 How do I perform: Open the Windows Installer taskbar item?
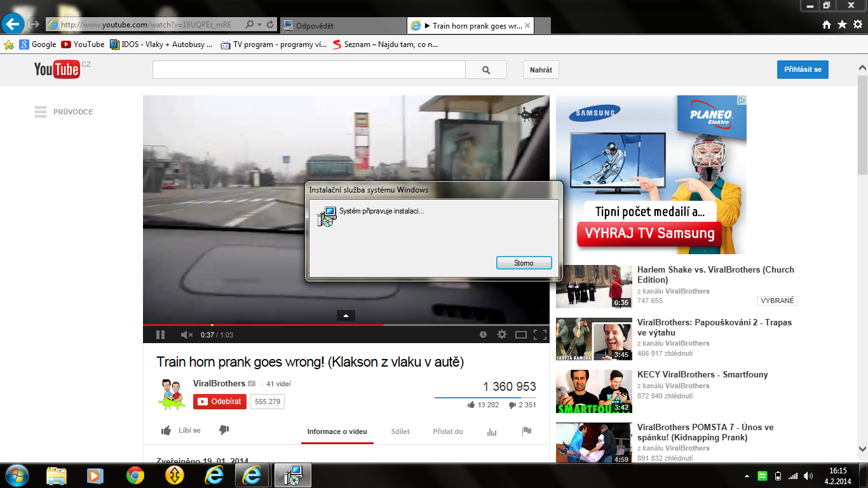(x=292, y=475)
